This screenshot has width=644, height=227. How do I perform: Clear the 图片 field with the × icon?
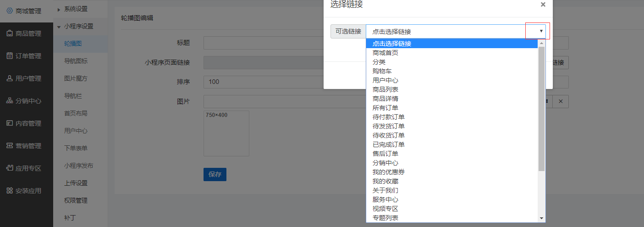coord(560,101)
